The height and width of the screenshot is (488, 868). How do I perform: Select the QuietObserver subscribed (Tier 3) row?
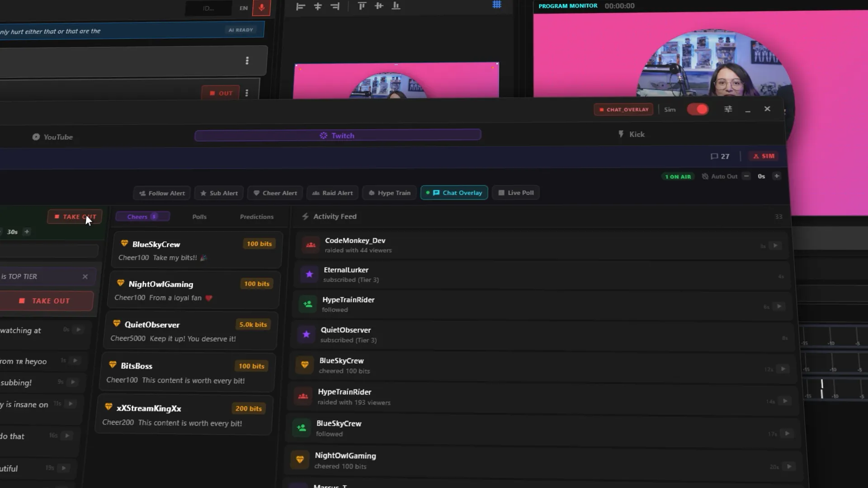542,335
